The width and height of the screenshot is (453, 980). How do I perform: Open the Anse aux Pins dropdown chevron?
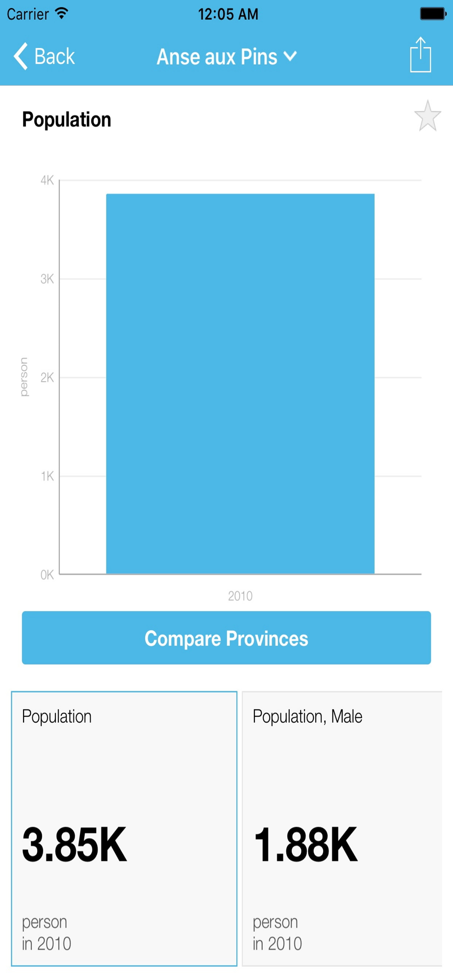click(290, 56)
